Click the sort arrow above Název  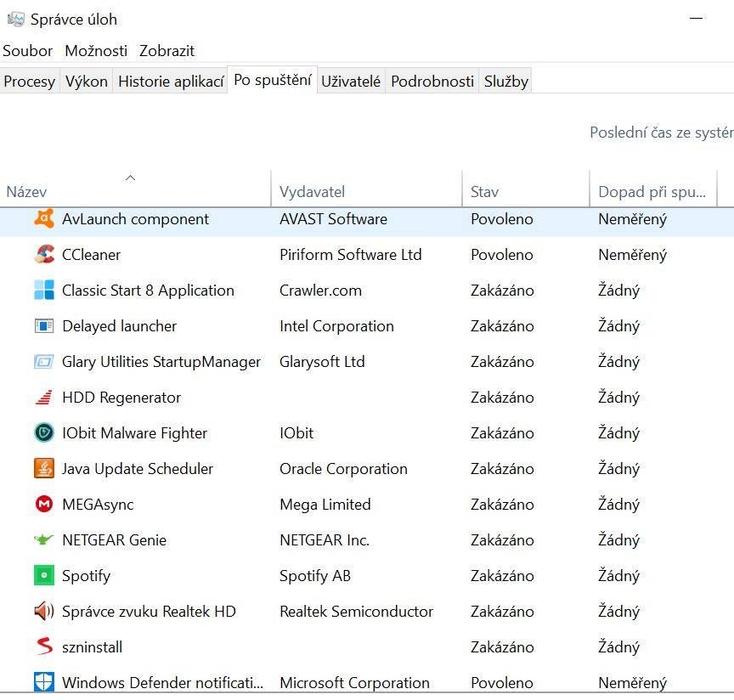[131, 178]
